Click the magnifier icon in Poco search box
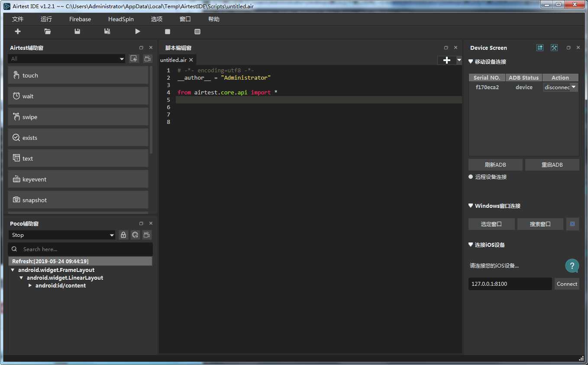This screenshot has height=365, width=588. point(14,249)
